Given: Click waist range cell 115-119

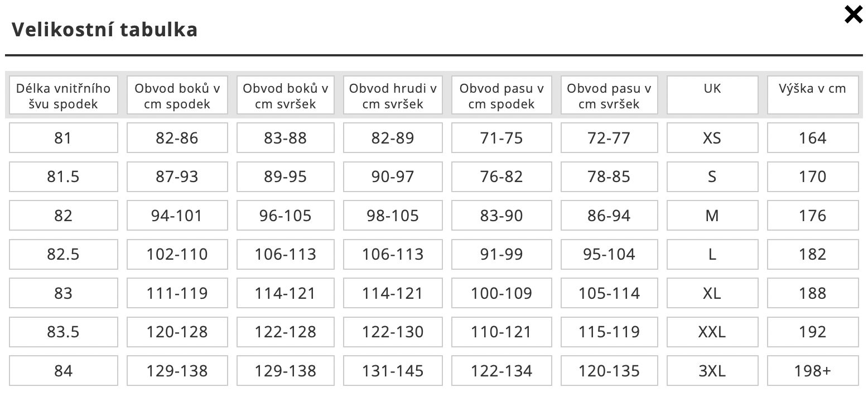Looking at the screenshot, I should coord(609,332).
